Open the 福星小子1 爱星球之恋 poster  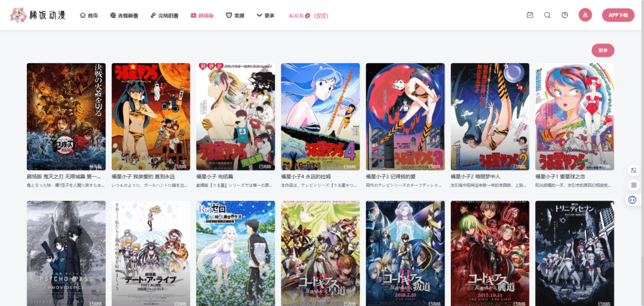point(575,116)
